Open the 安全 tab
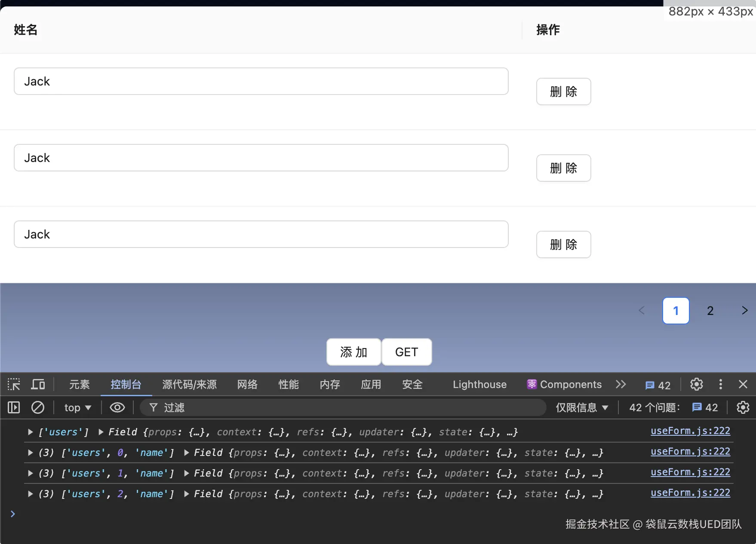 click(412, 384)
